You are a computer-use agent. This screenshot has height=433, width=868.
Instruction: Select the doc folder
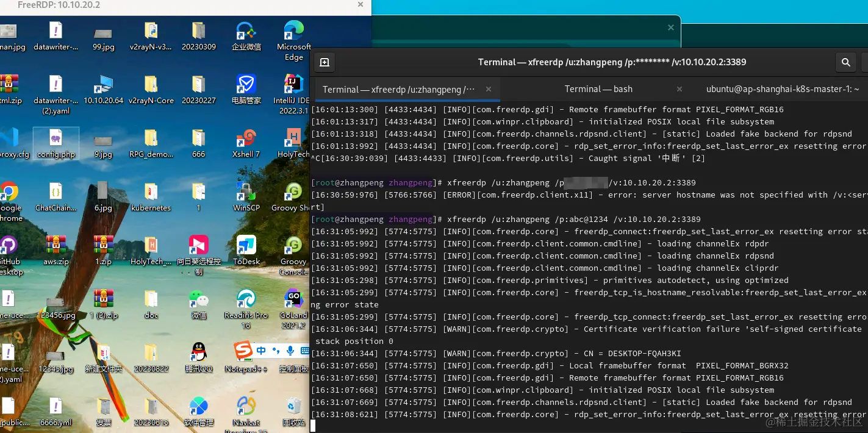point(151,304)
